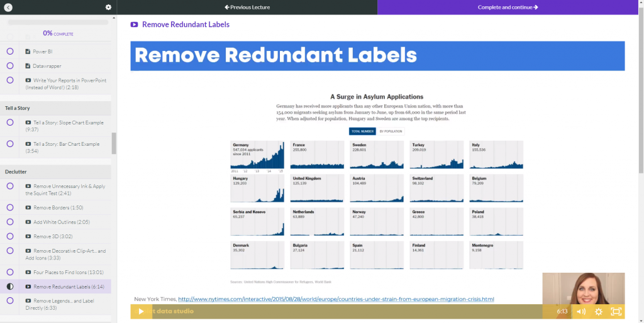Toggle completion circle for Remove Unnecessary Ink

[10, 186]
